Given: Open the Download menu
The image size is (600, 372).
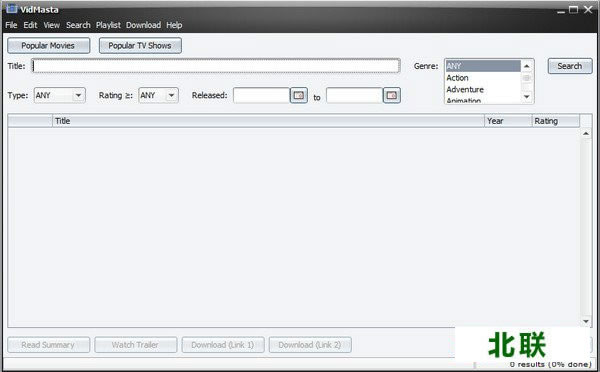Looking at the screenshot, I should [143, 25].
